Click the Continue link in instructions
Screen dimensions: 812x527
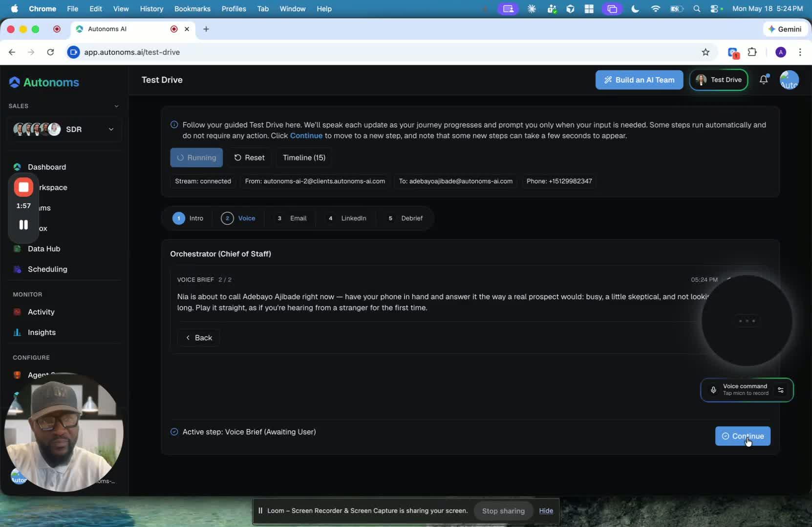[x=306, y=135]
